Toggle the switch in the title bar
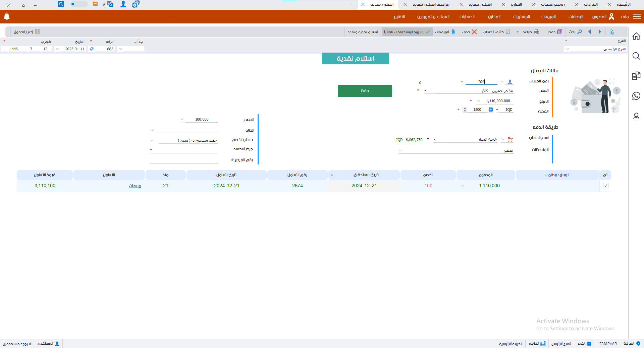Screen dimensions: 644x348 click(x=78, y=4)
